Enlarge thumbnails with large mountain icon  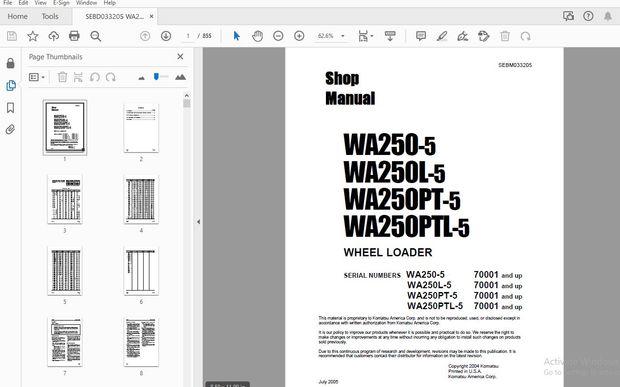(180, 77)
